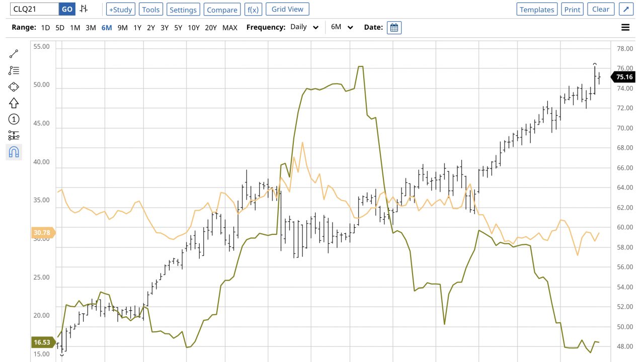Click the +Study button
This screenshot has height=362, width=644.
[120, 10]
